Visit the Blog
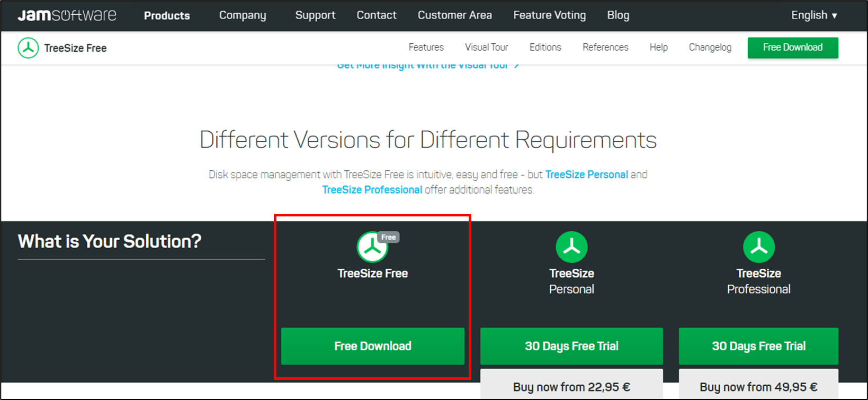 coord(618,15)
